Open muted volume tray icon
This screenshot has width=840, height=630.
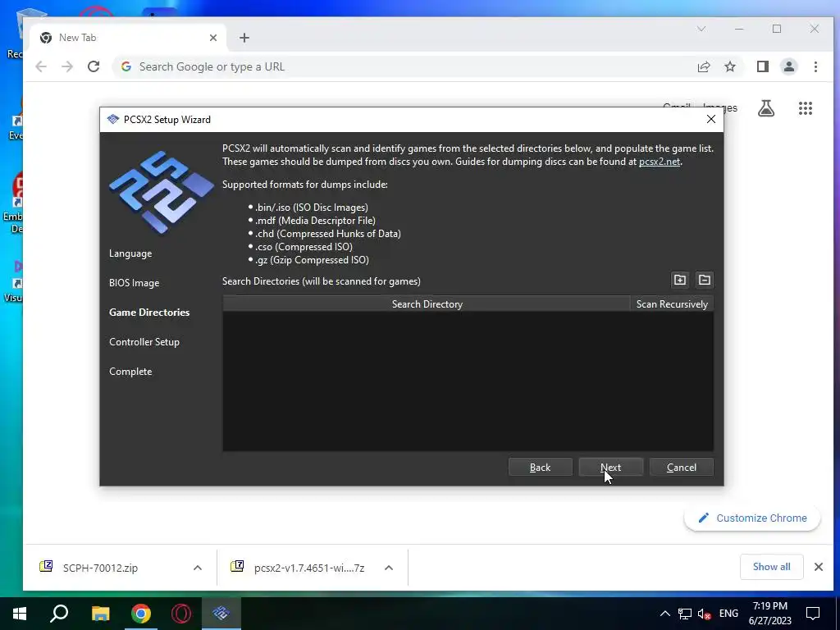pos(704,614)
